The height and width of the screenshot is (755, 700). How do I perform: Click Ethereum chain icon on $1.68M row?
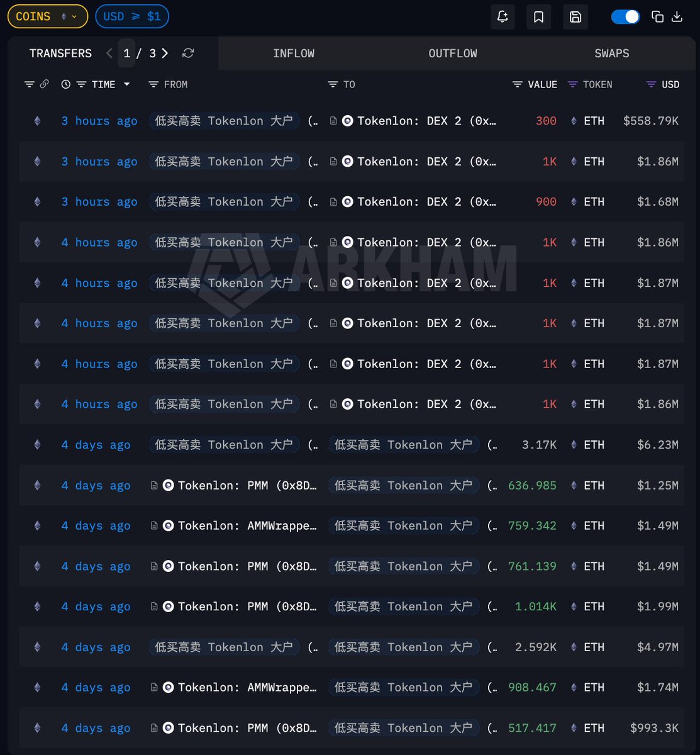[x=37, y=202]
